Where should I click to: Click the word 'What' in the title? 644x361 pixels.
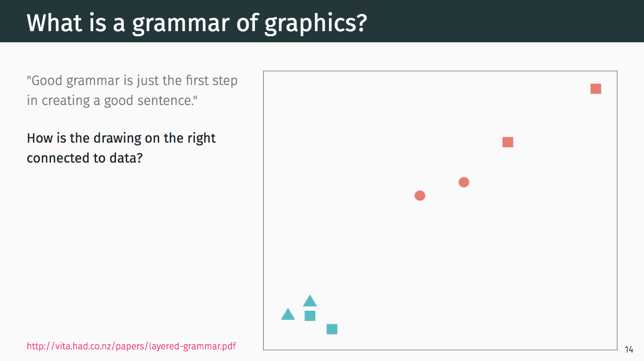(x=54, y=22)
